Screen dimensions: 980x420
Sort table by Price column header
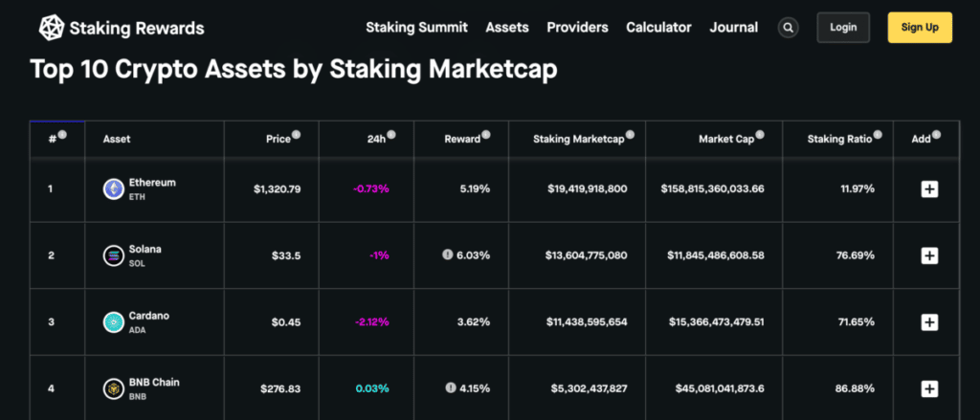click(x=278, y=140)
